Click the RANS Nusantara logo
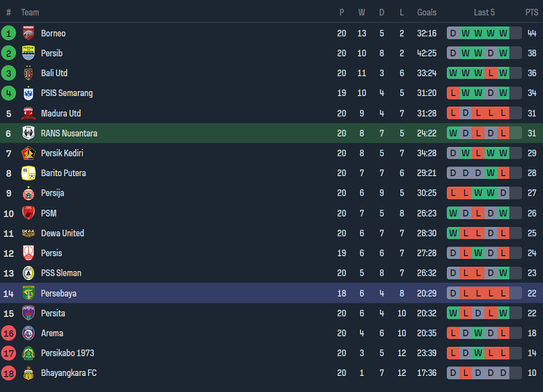 point(29,134)
